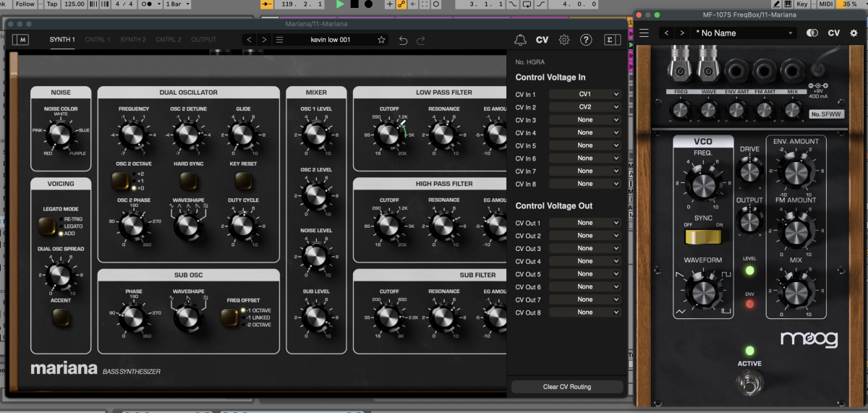Open the CV Out 8 dropdown
Viewport: 868px width, 413px height.
coord(585,312)
